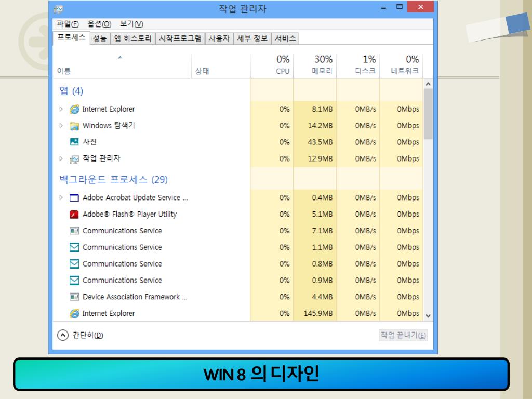Click the 작업 관리자 process icon

click(74, 159)
